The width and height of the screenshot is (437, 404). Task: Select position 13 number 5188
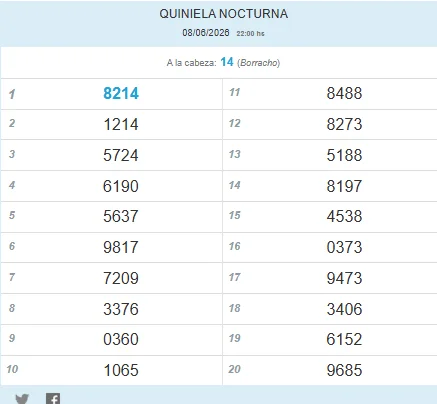click(x=344, y=155)
